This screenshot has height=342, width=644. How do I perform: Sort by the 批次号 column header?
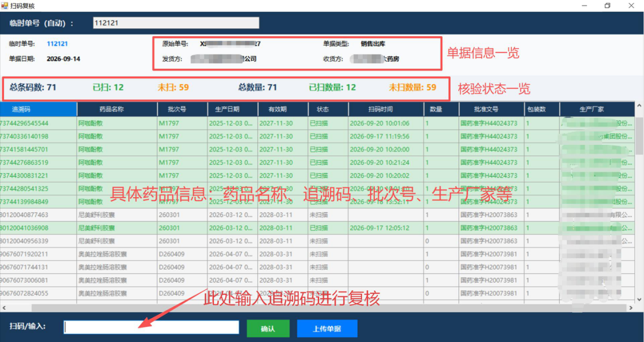point(182,109)
